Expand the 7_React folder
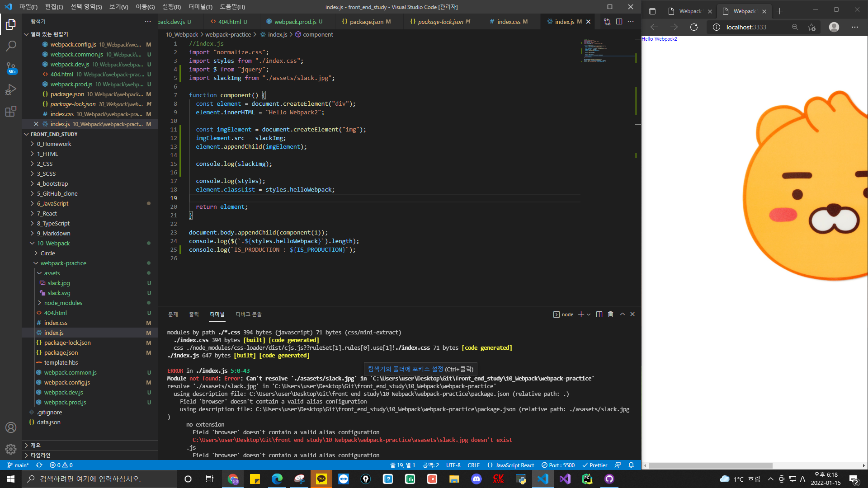868x488 pixels. coord(47,214)
